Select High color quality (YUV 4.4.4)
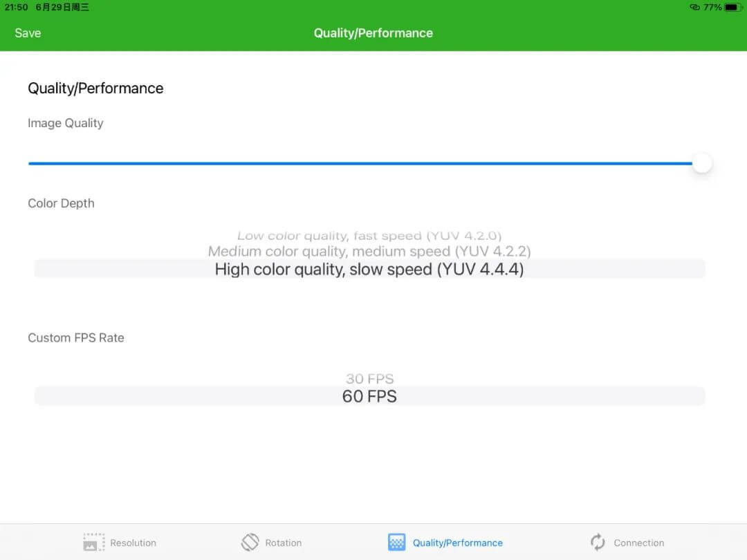747x560 pixels. pyautogui.click(x=369, y=269)
